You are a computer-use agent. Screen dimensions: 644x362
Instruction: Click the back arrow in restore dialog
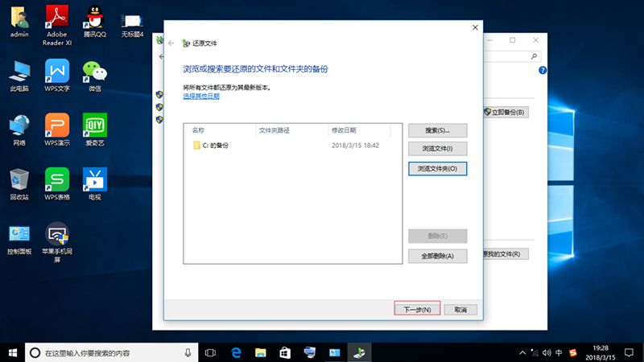(x=171, y=43)
